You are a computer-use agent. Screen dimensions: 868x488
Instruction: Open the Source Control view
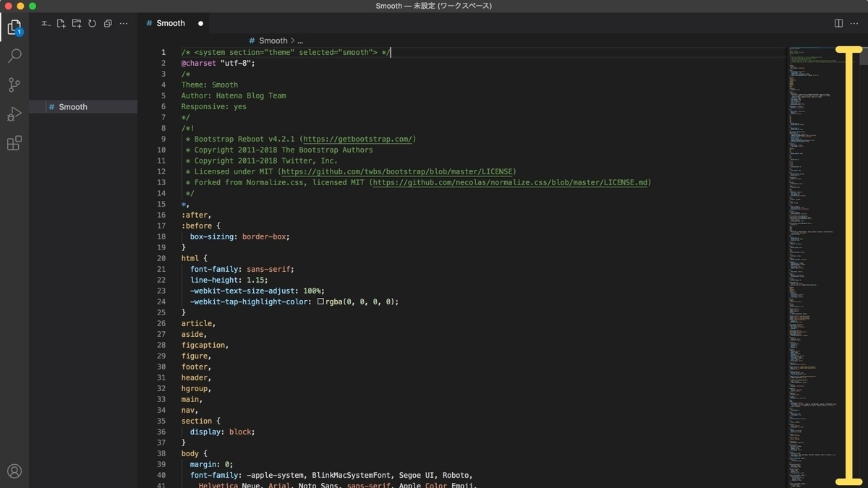[x=14, y=85]
